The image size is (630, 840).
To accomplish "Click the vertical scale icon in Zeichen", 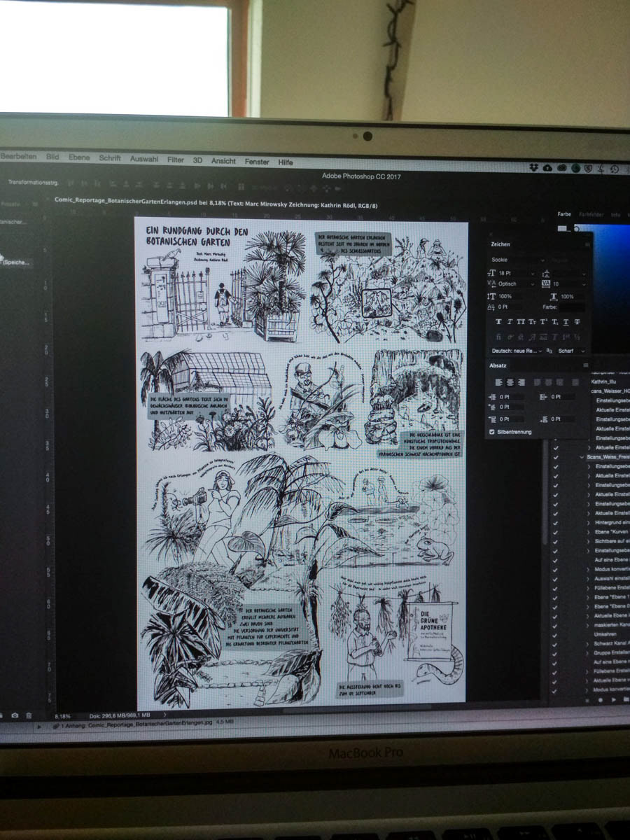I will [491, 296].
